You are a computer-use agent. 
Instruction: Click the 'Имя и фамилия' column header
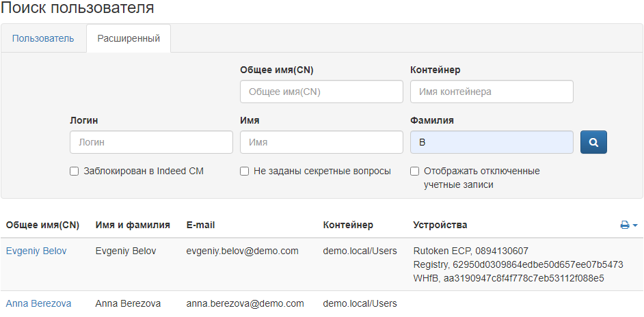133,225
